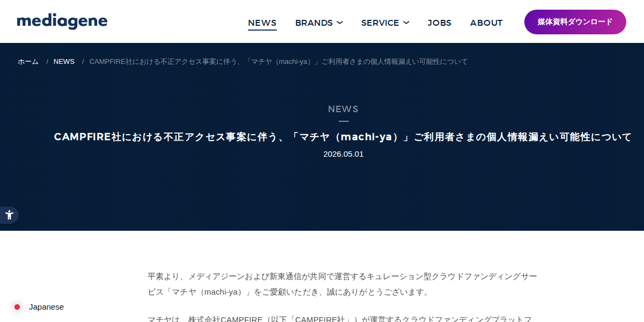Click the 媒体資料ダウンロード button
644x322 pixels.
(575, 22)
